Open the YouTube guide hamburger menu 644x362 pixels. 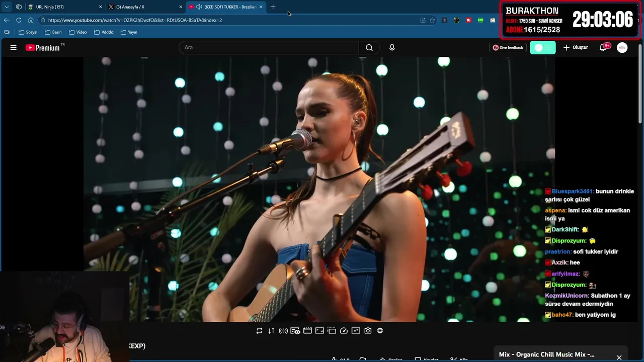pyautogui.click(x=14, y=48)
